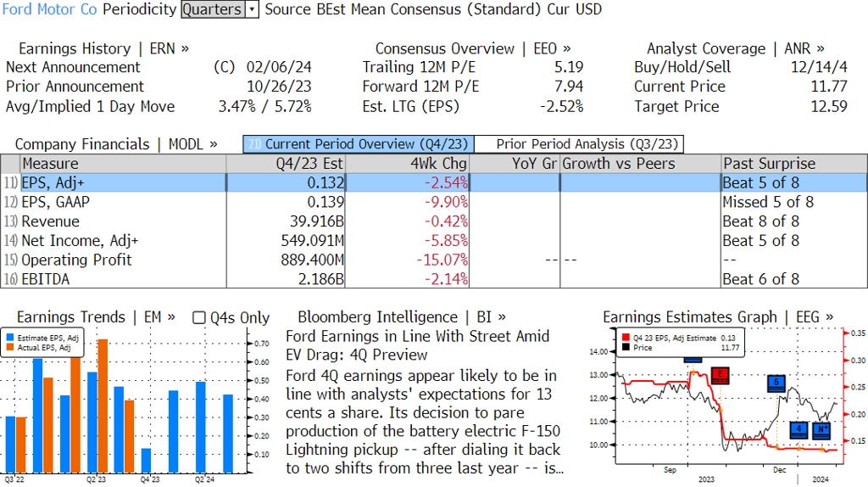868x487 pixels.
Task: Click the Target Price value 12.59
Action: [x=829, y=106]
